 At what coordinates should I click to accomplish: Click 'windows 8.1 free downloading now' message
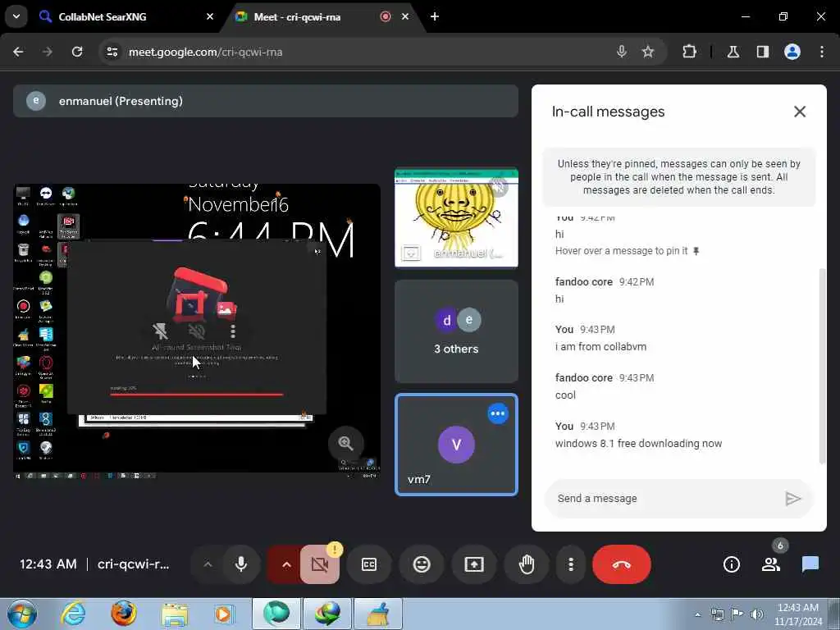click(638, 444)
